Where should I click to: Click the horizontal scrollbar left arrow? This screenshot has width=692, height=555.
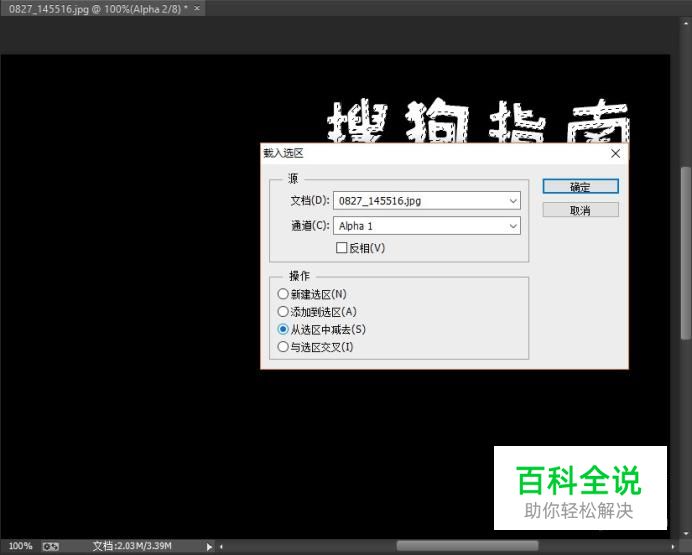(221, 547)
